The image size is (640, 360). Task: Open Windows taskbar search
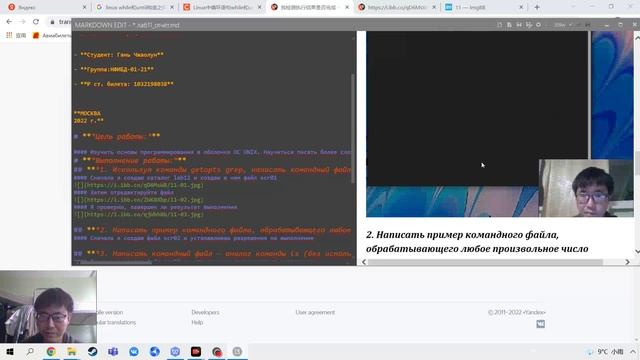(x=30, y=351)
